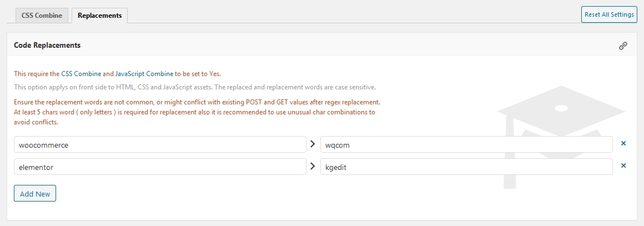
Task: Add a new replacement row
Action: coord(35,194)
